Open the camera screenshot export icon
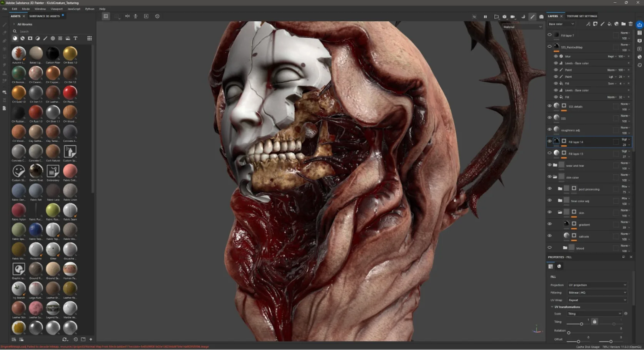 click(541, 17)
